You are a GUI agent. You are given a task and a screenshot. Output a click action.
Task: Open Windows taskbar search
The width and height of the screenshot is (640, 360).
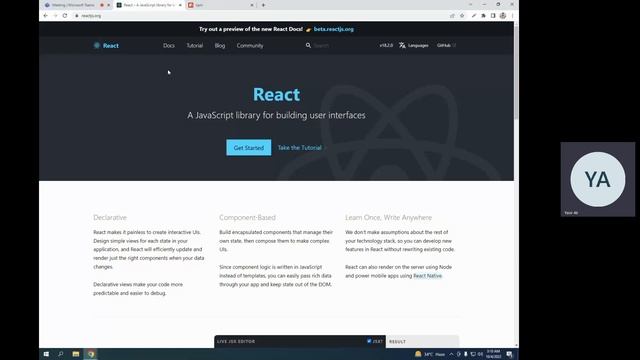coord(61,354)
